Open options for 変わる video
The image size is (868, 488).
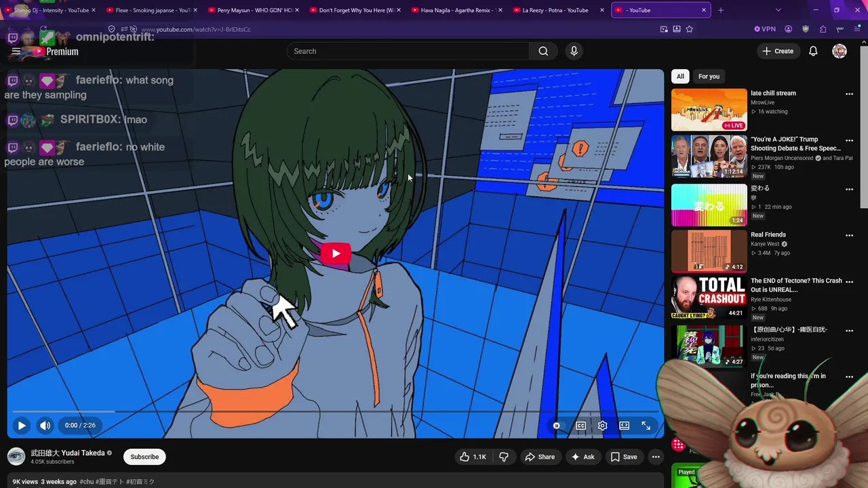tap(849, 189)
